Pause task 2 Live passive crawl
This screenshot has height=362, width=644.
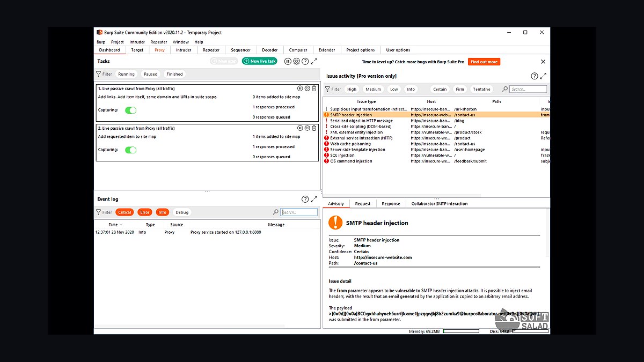300,128
